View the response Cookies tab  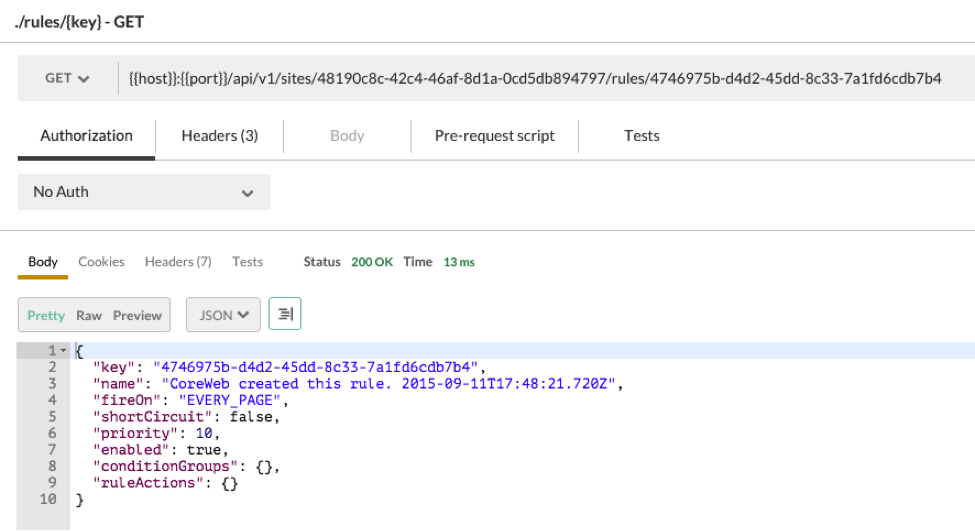coord(101,262)
